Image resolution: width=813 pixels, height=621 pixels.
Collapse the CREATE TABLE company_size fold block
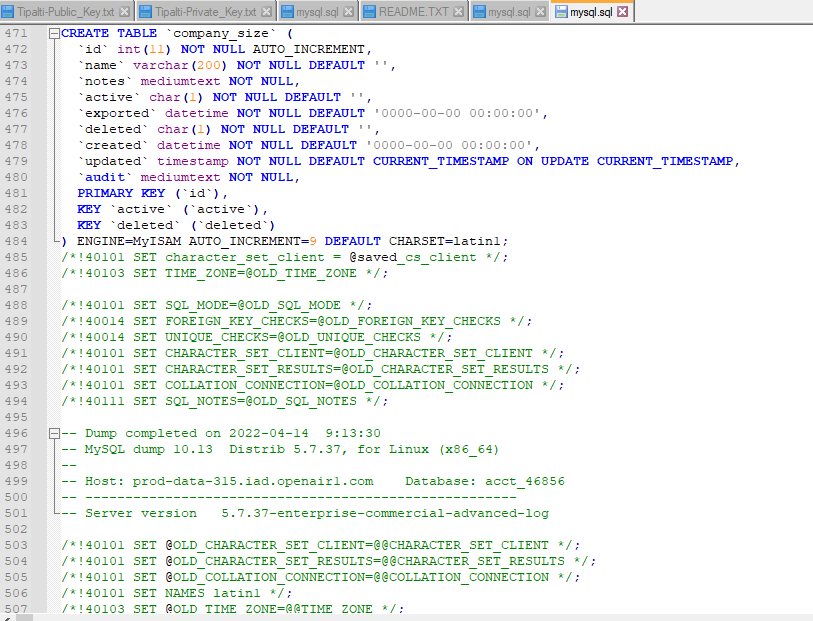click(54, 34)
